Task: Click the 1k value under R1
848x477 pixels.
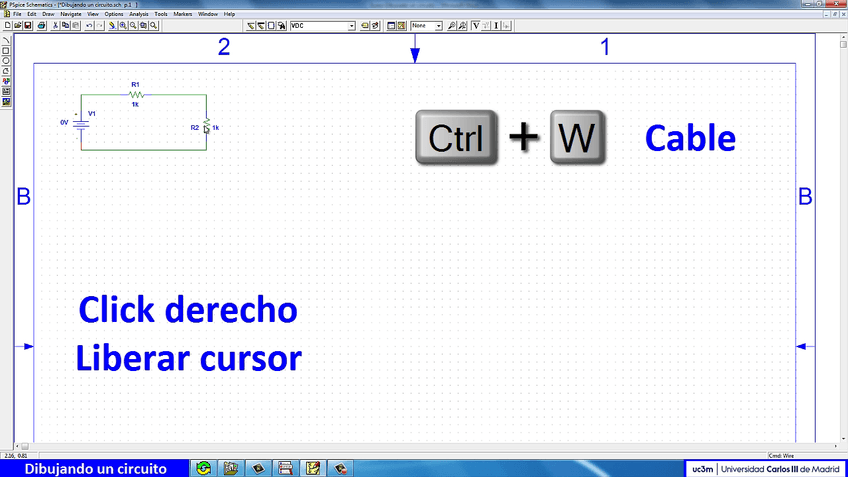Action: 135,104
